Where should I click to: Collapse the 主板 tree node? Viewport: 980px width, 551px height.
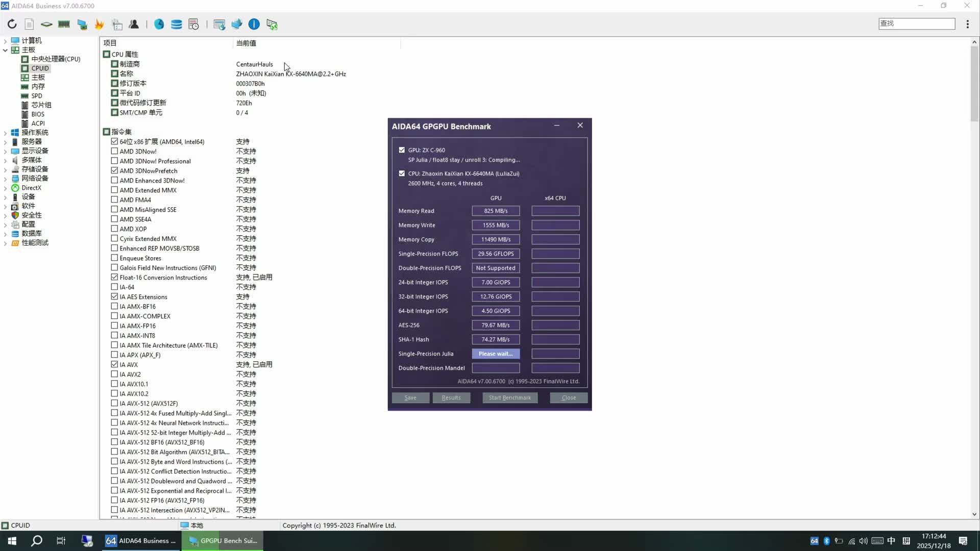pyautogui.click(x=6, y=49)
